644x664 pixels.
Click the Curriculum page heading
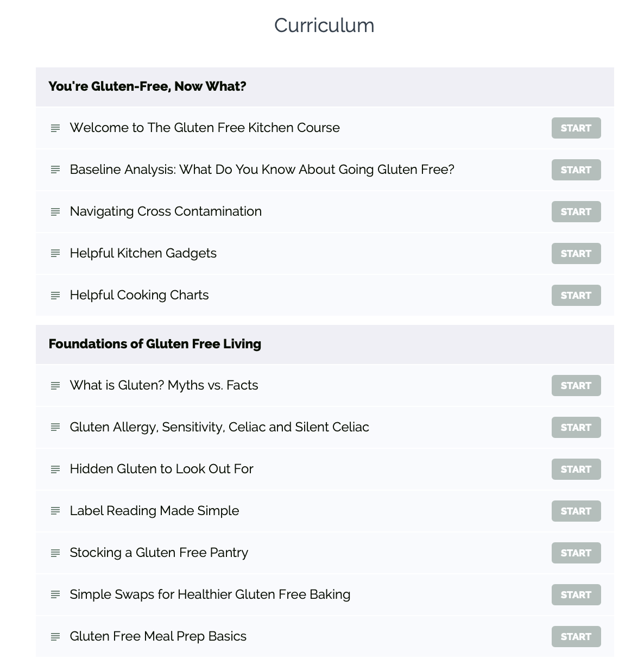pos(324,25)
